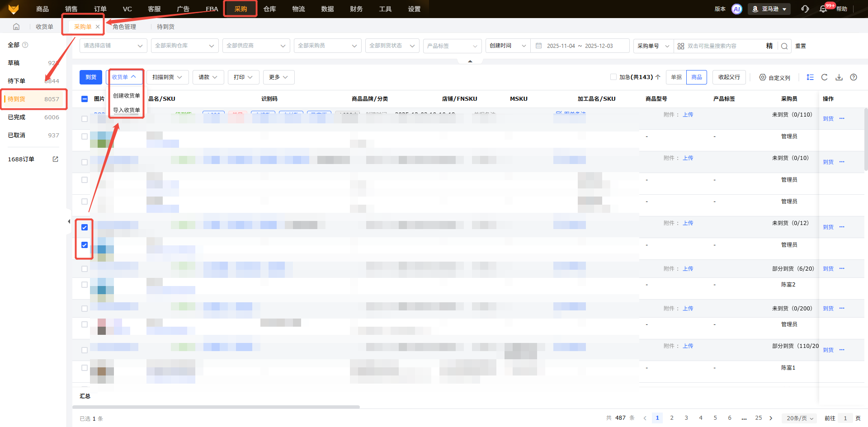Open more actions for the 部分到货 (6/20) row
The width and height of the screenshot is (868, 427).
tap(842, 268)
